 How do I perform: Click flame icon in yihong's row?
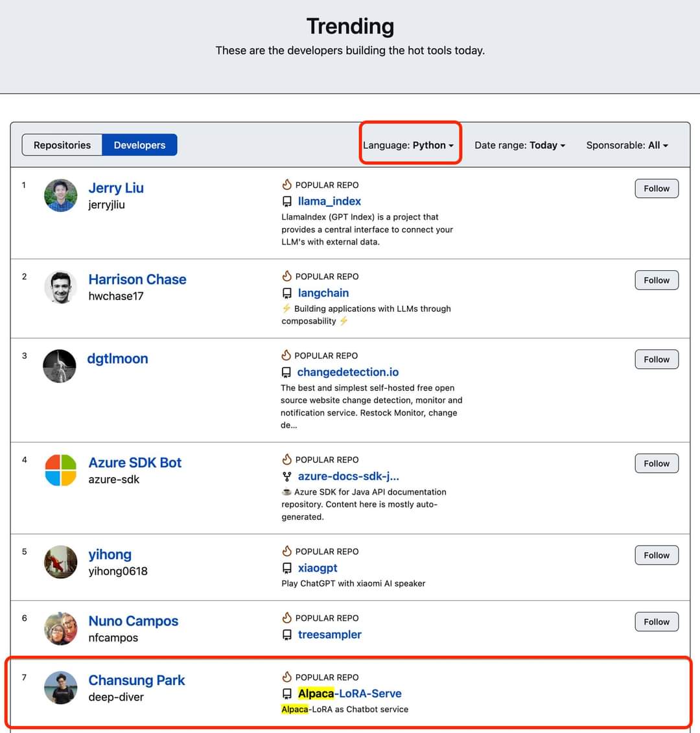coord(286,551)
